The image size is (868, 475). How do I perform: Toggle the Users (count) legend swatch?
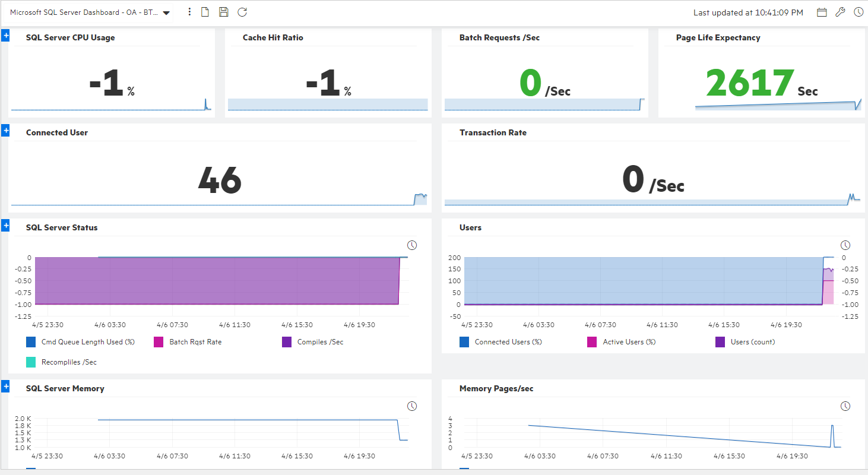(720, 342)
